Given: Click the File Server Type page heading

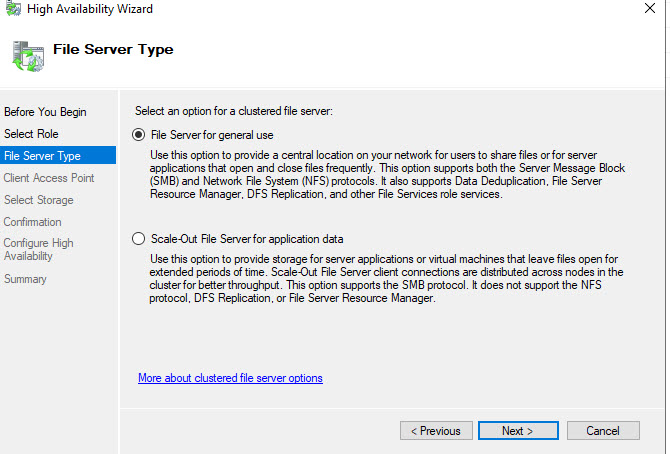Looking at the screenshot, I should tap(113, 49).
